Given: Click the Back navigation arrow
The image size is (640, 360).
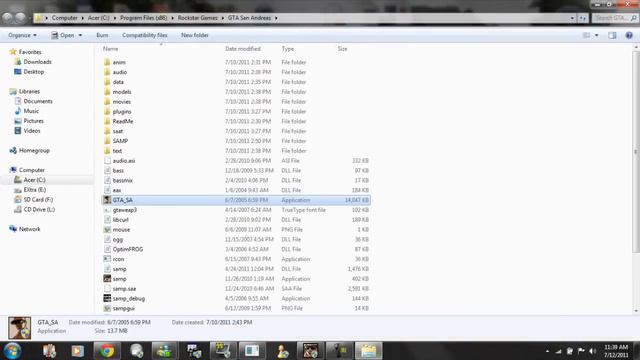Looking at the screenshot, I should click(x=8, y=18).
